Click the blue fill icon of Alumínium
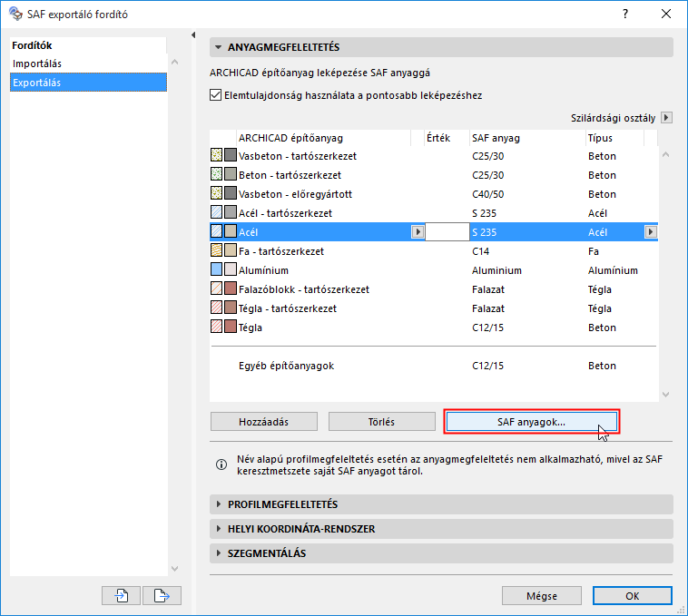Screen dimensions: 688x616 pyautogui.click(x=216, y=269)
